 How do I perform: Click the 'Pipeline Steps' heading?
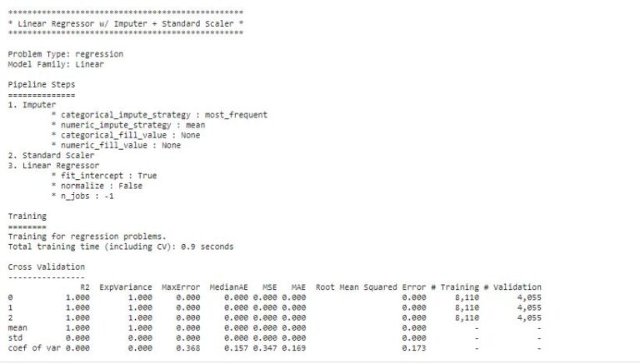point(42,84)
